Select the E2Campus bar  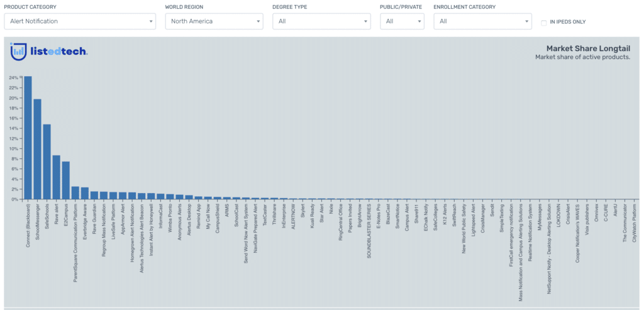tap(65, 180)
